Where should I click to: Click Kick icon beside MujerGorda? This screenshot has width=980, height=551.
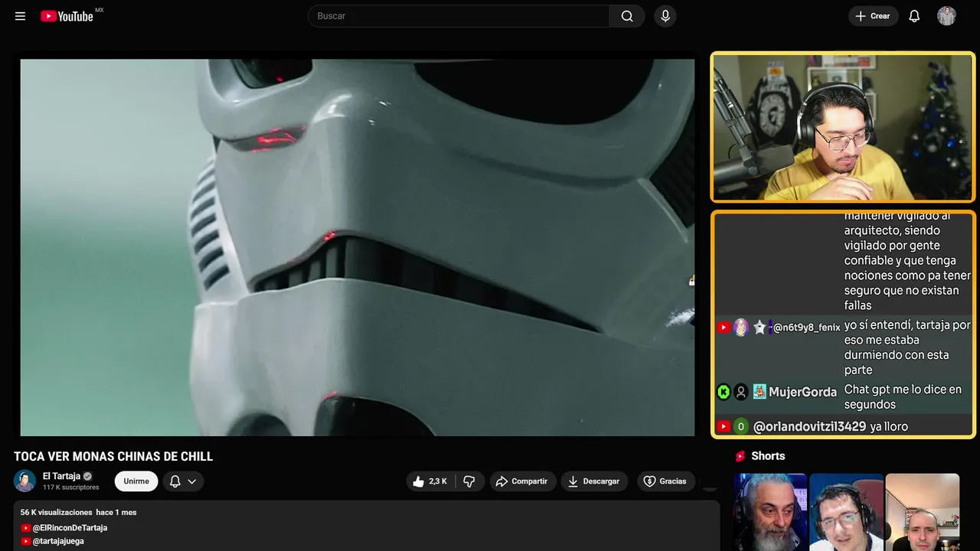[x=724, y=392]
